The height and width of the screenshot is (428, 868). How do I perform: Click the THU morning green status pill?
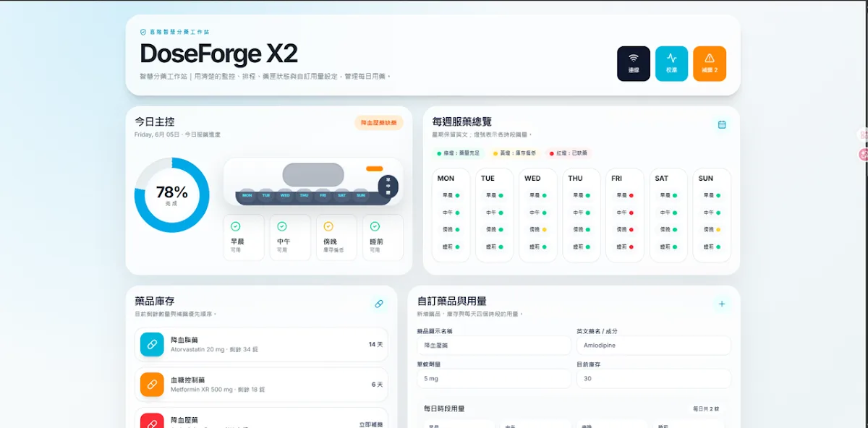pos(582,195)
